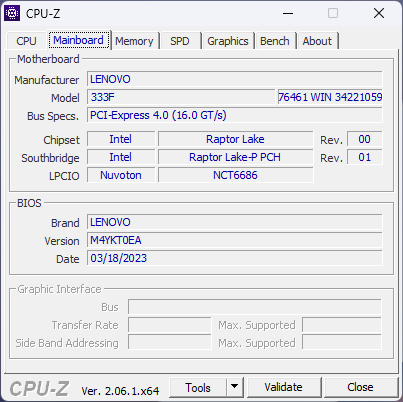Open the Tools dropdown arrow
This screenshot has height=402, width=403.
[x=235, y=387]
